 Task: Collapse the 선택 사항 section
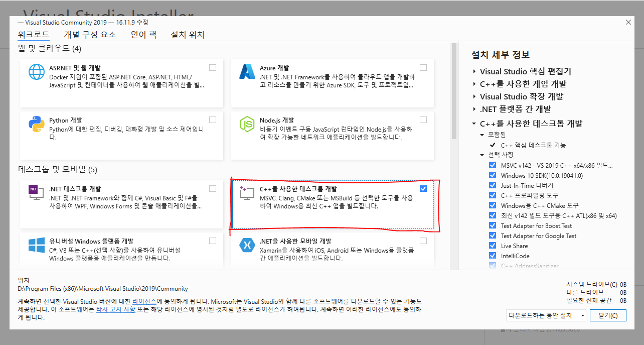point(482,155)
